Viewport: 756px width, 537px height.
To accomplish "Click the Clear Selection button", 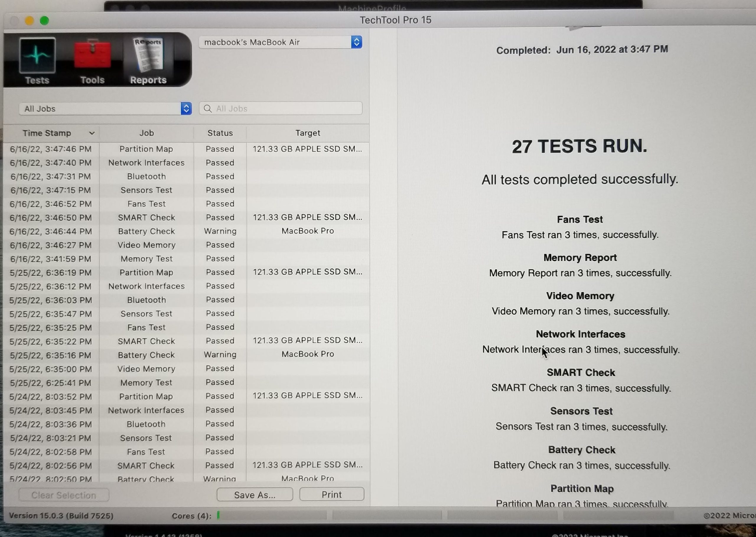I will tap(64, 495).
